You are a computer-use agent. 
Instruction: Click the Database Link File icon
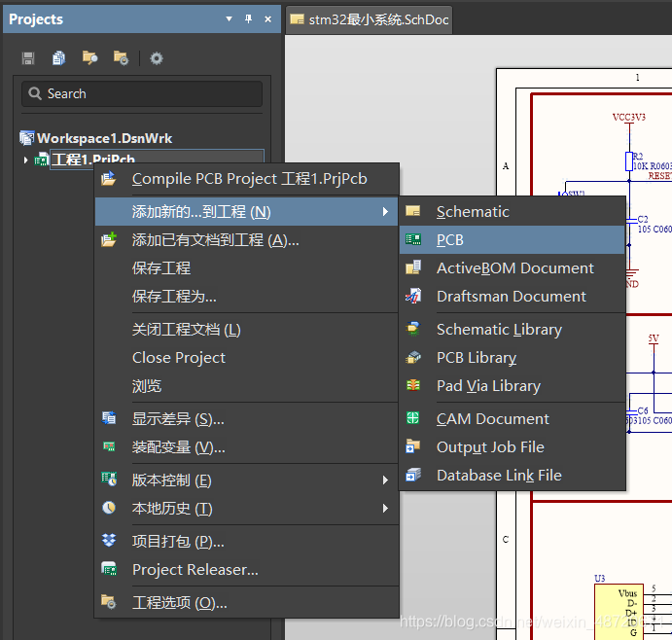[413, 475]
